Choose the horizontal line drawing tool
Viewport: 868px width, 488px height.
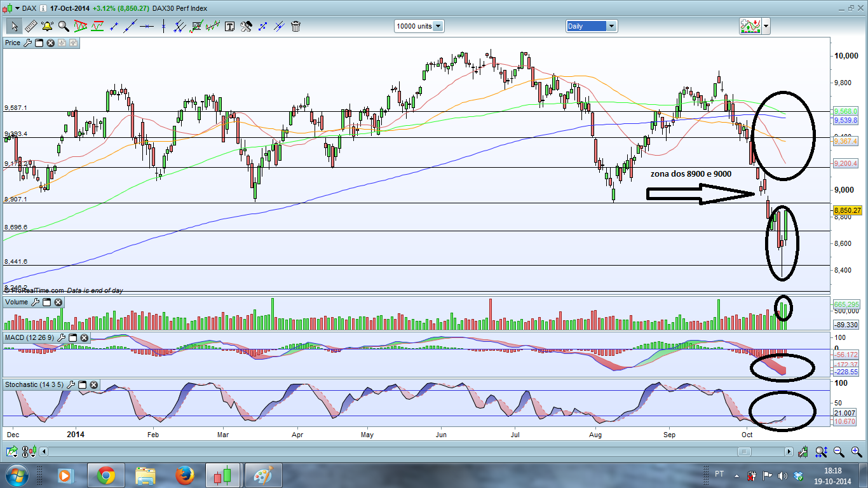(147, 26)
